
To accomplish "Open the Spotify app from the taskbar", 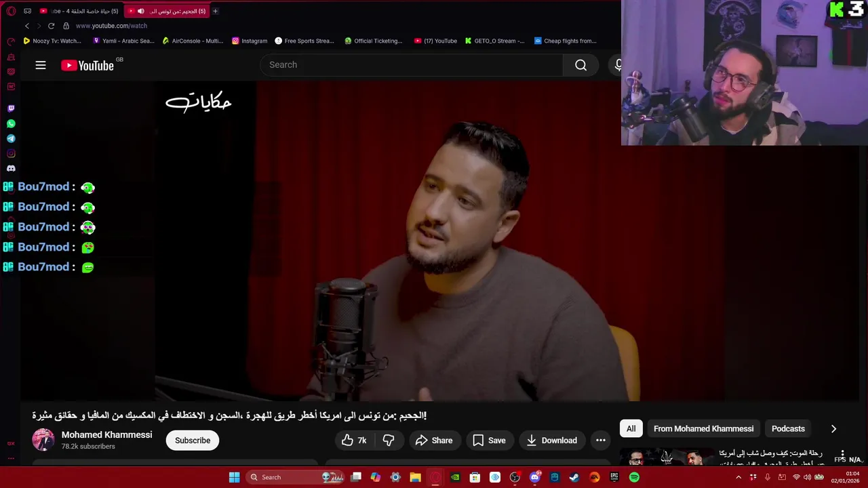I will pos(634,477).
